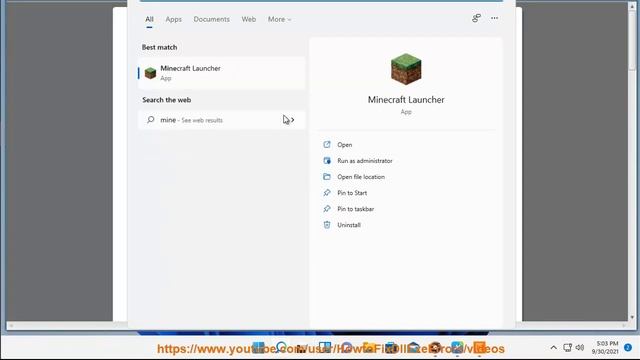
Task: Click the Minecraft grass block icon in results
Action: coord(150,73)
